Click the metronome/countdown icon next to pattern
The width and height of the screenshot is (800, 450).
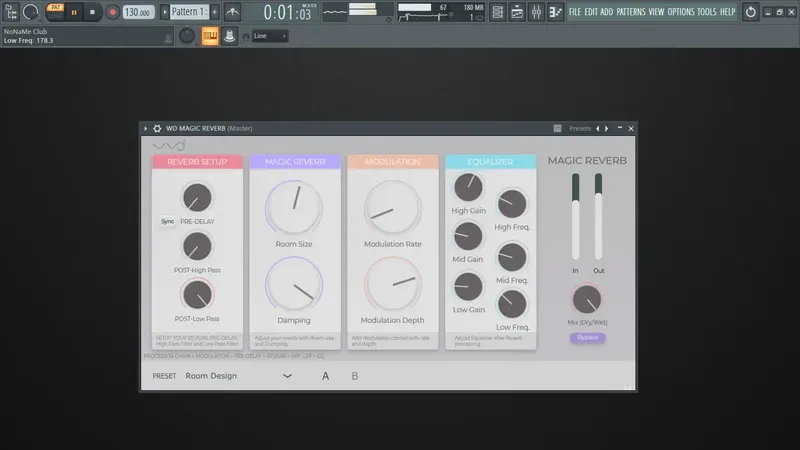click(x=233, y=12)
